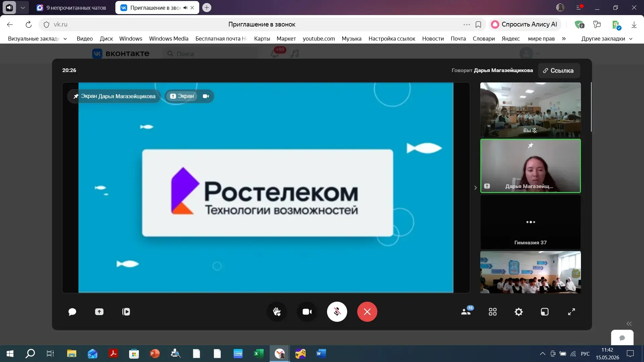Select the Гимназия 37 participant tile

coord(530,222)
